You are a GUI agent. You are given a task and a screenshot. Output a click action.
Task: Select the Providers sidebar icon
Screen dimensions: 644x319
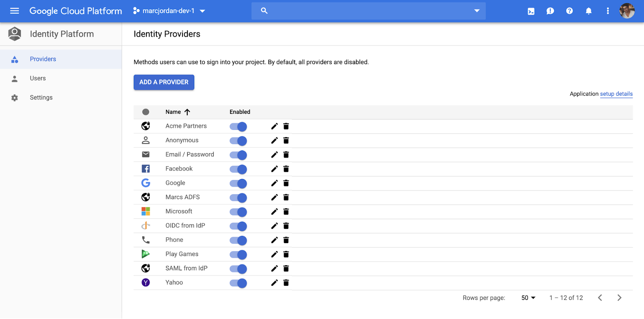click(15, 59)
